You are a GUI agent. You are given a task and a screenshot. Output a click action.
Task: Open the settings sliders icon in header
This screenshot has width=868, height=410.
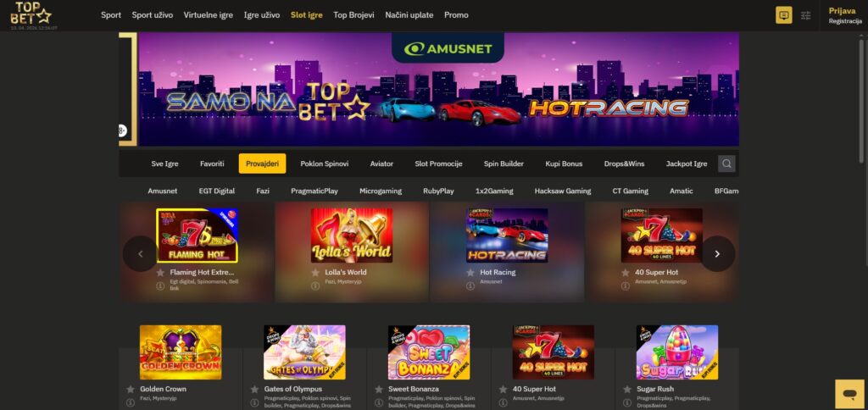pos(806,15)
